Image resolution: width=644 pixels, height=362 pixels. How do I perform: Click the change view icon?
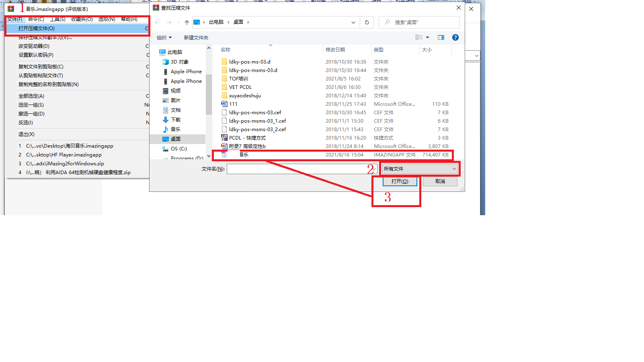tap(419, 37)
